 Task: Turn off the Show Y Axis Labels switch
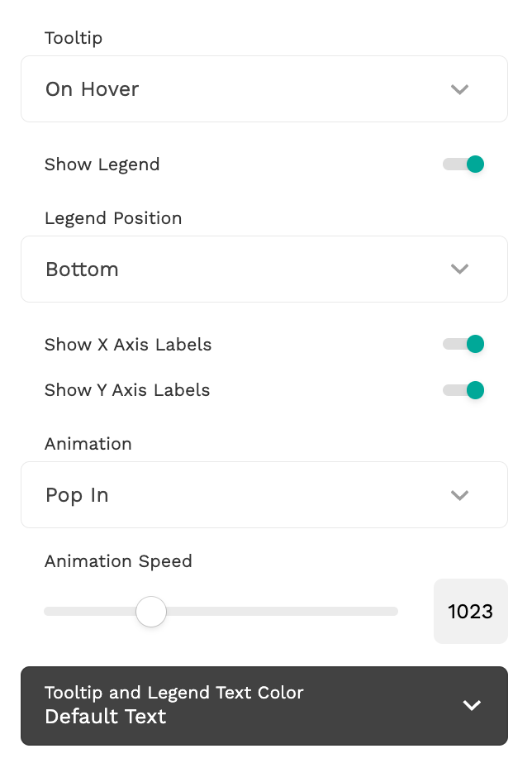click(463, 390)
